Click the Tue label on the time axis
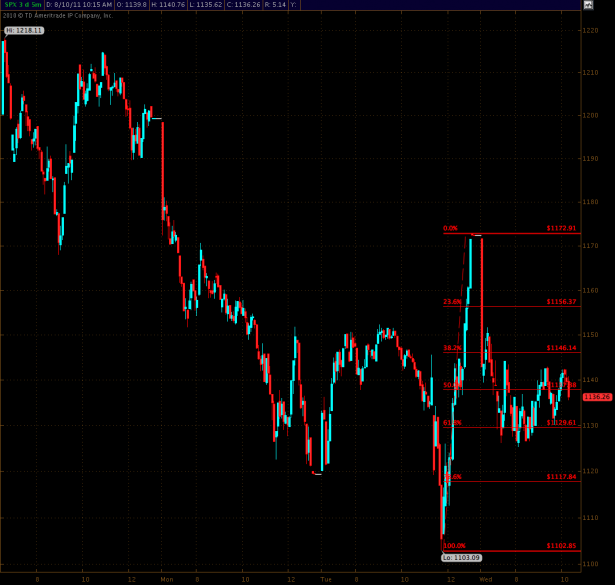 tap(326, 579)
